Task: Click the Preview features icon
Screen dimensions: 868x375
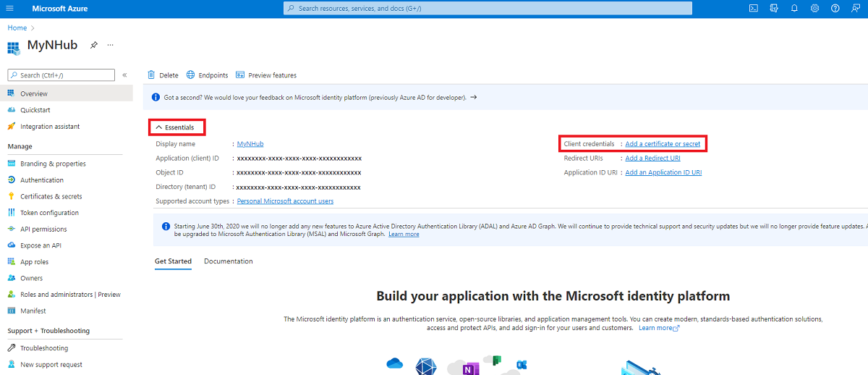Action: [x=240, y=75]
